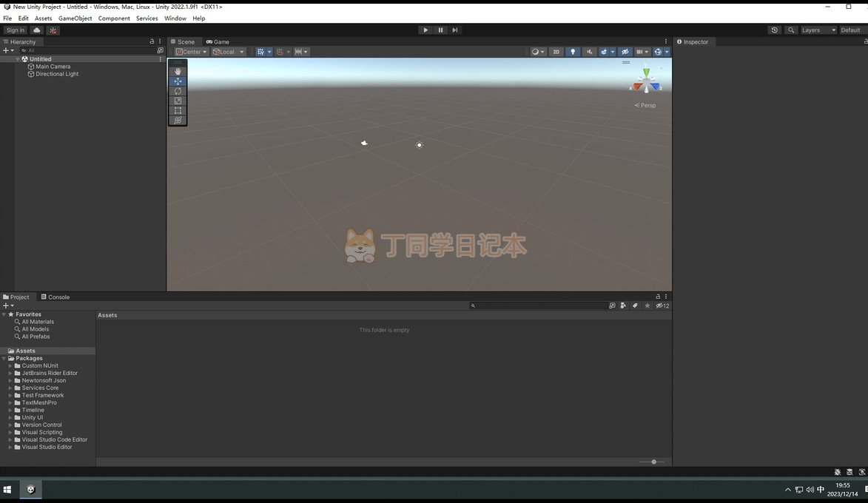Select the Rect transform tool

click(x=178, y=110)
